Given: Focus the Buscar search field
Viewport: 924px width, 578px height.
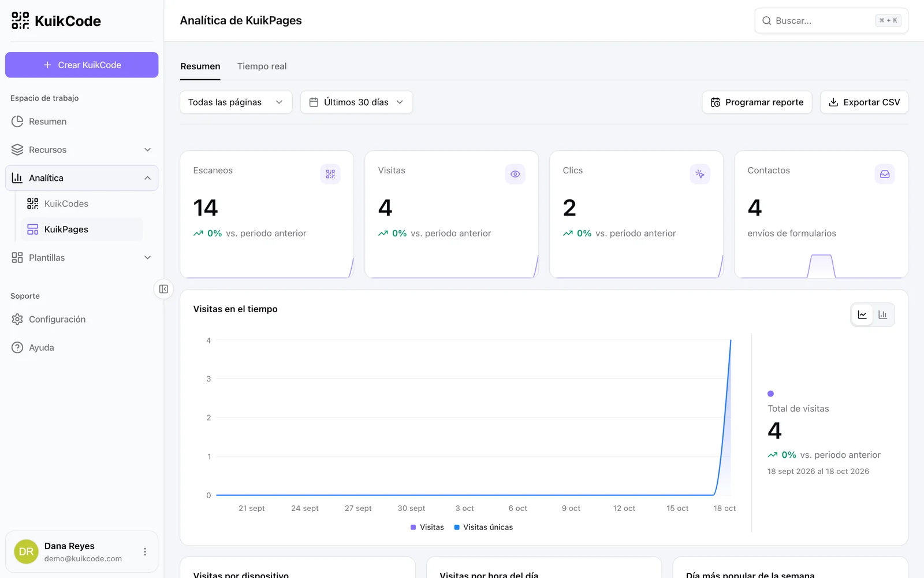Looking at the screenshot, I should 831,21.
